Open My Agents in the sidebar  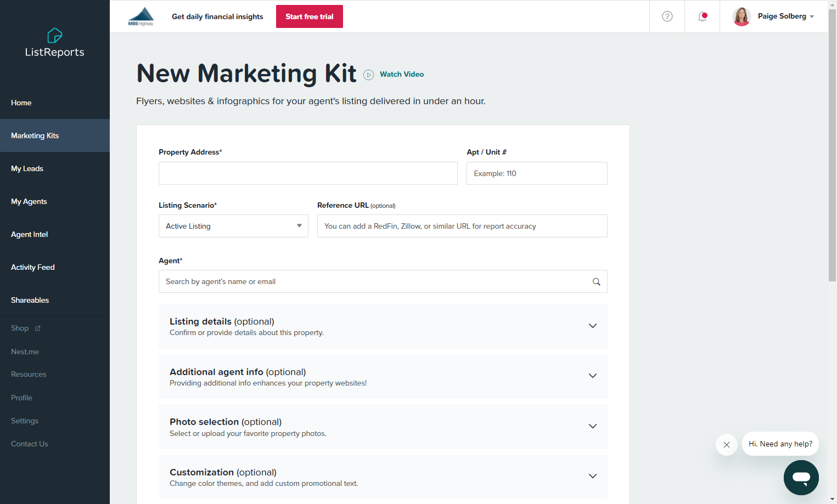point(55,201)
